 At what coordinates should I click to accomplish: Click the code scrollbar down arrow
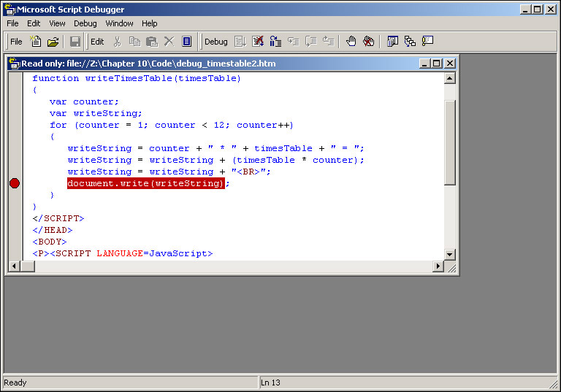pos(450,254)
